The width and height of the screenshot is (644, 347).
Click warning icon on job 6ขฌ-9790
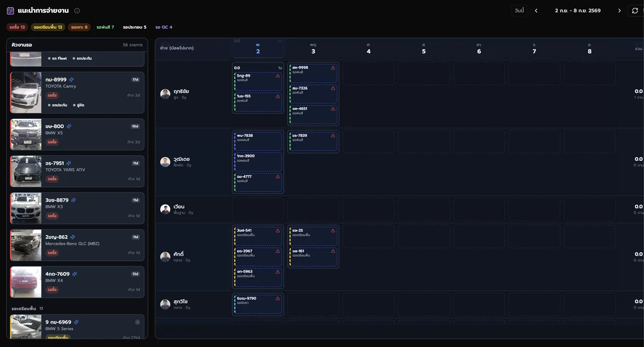[x=278, y=298]
